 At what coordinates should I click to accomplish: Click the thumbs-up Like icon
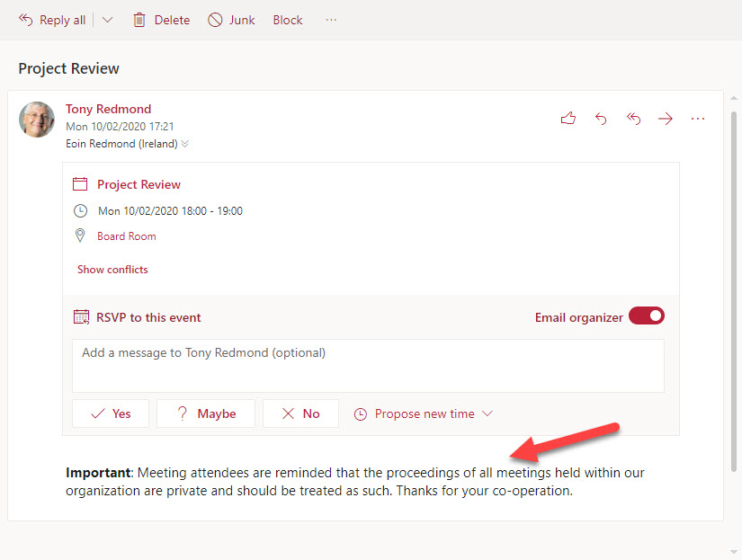click(568, 119)
